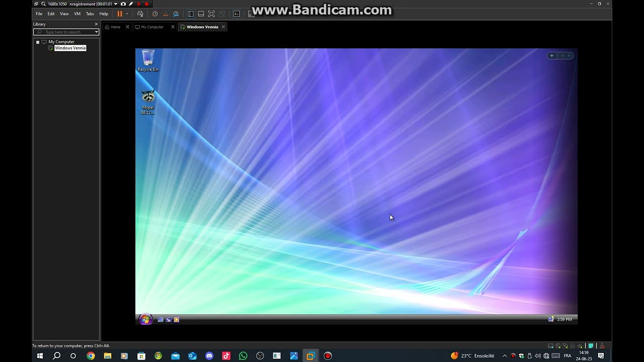This screenshot has width=644, height=362.
Task: Collapse the My Computer tree node
Action: point(37,42)
